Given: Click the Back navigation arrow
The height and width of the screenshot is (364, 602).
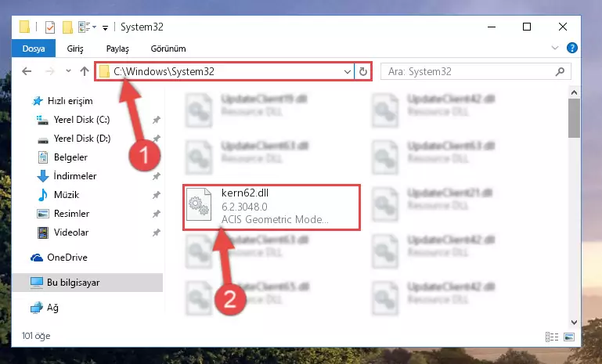Looking at the screenshot, I should point(27,71).
